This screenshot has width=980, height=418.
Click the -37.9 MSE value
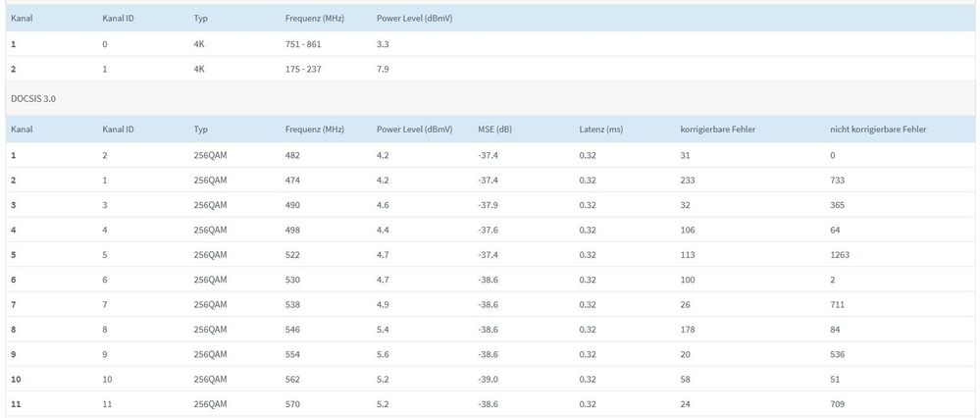pos(488,205)
